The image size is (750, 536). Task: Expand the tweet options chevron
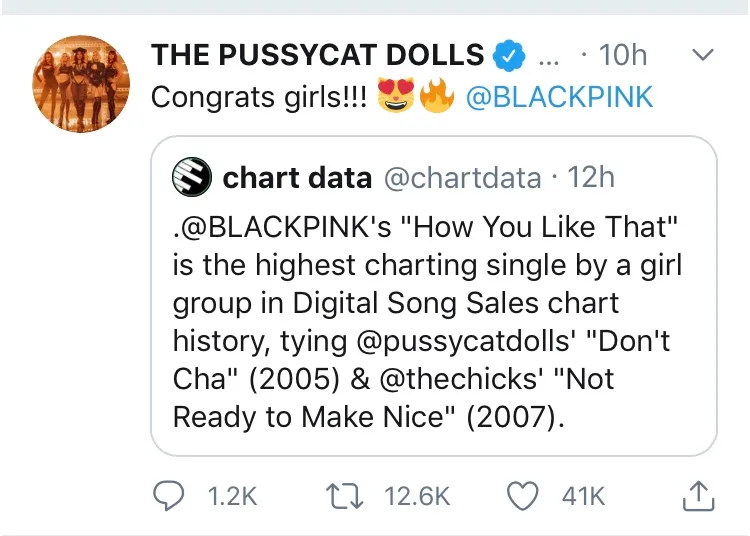(x=703, y=55)
